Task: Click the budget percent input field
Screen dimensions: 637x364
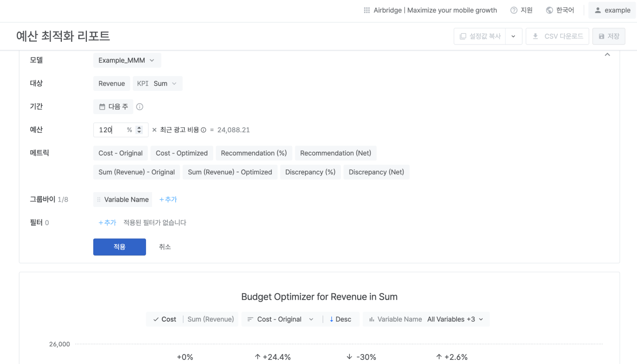Action: 121,130
